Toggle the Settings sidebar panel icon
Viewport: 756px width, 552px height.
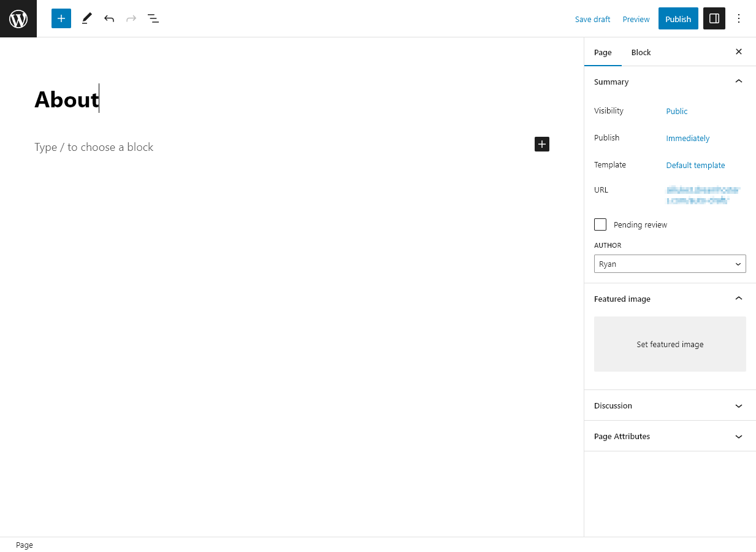[x=714, y=18]
